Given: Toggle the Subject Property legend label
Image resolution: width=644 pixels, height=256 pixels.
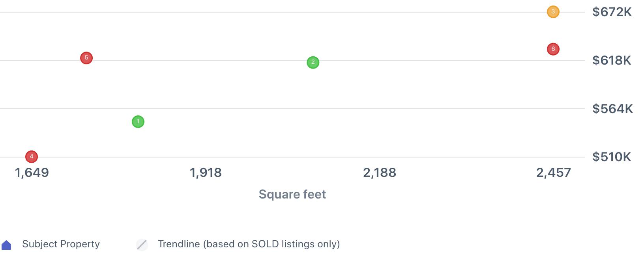Looking at the screenshot, I should pos(61,244).
